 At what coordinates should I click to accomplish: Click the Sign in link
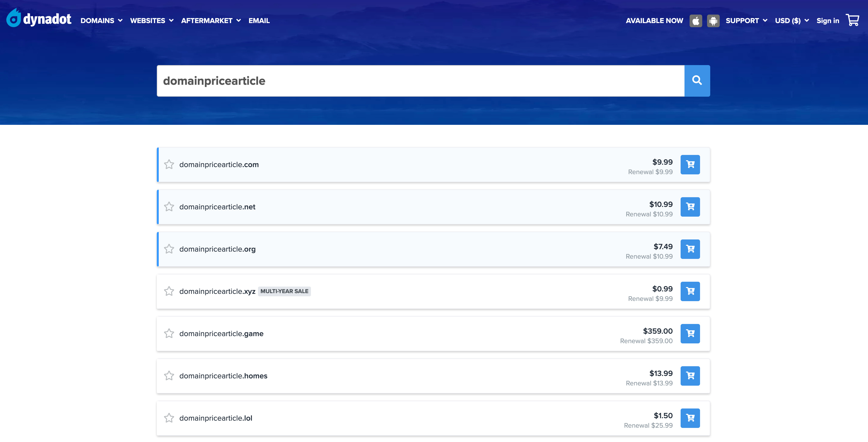(828, 21)
